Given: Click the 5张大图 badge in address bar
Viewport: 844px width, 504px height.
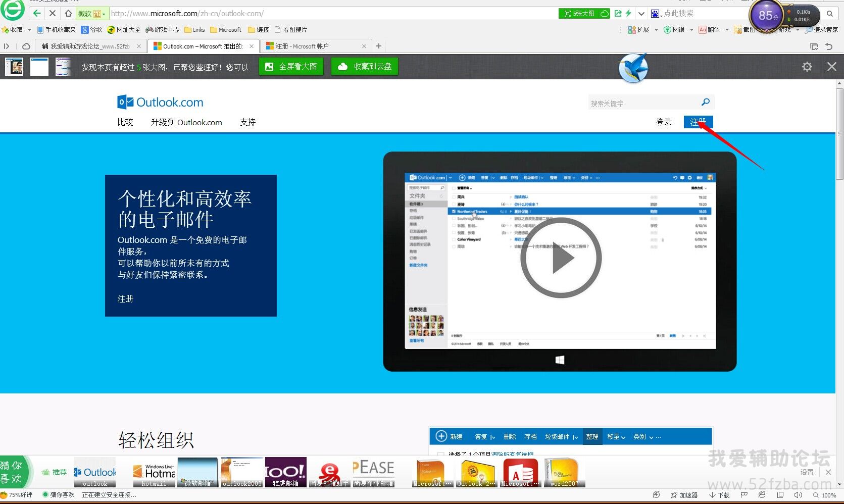Looking at the screenshot, I should pyautogui.click(x=584, y=14).
